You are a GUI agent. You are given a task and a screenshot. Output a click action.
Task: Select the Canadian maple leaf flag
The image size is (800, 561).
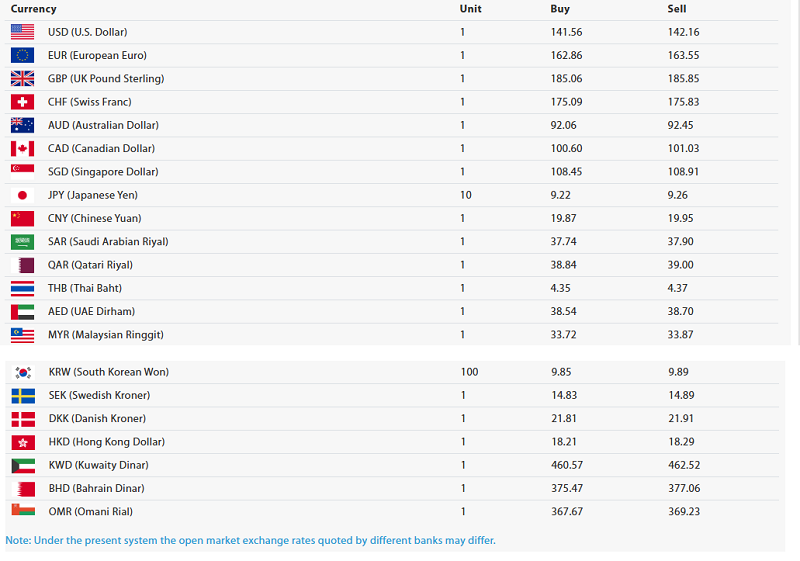coord(22,148)
